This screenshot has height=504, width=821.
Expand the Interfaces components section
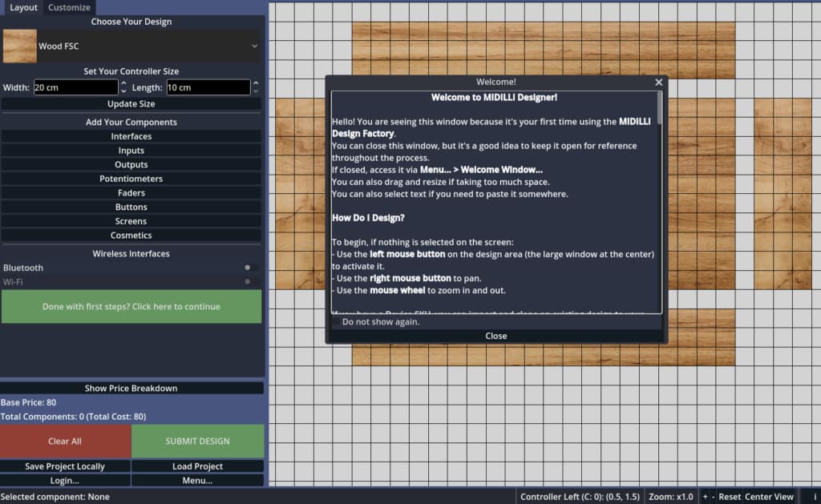click(131, 136)
